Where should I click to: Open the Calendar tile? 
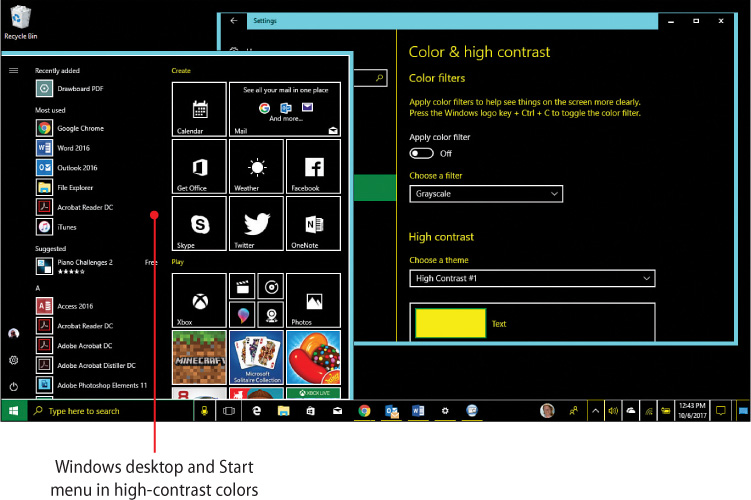199,109
